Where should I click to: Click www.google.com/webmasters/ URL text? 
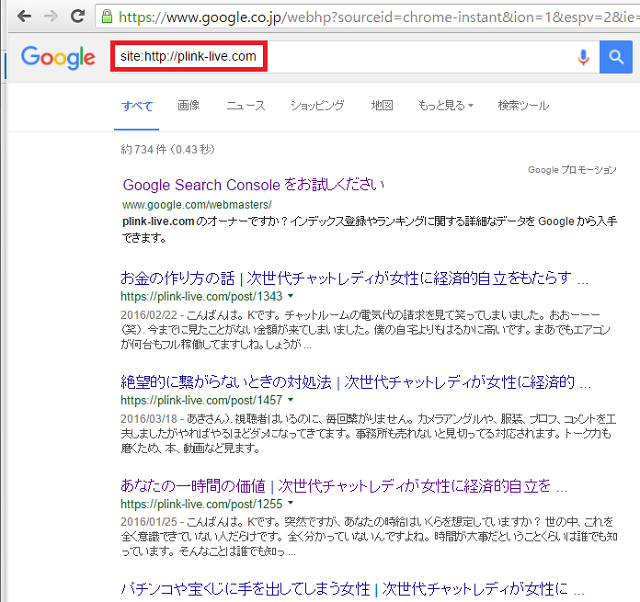(197, 204)
